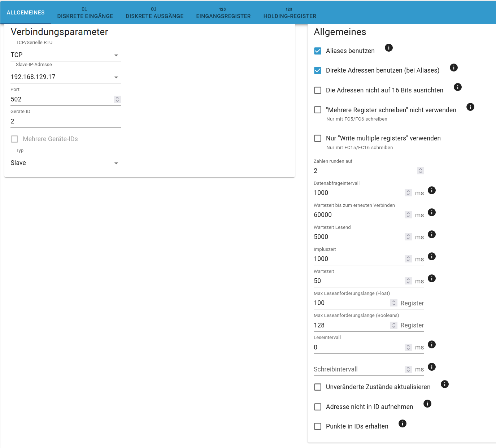
Task: Disable the Aliases benutzen checkbox
Action: (318, 51)
